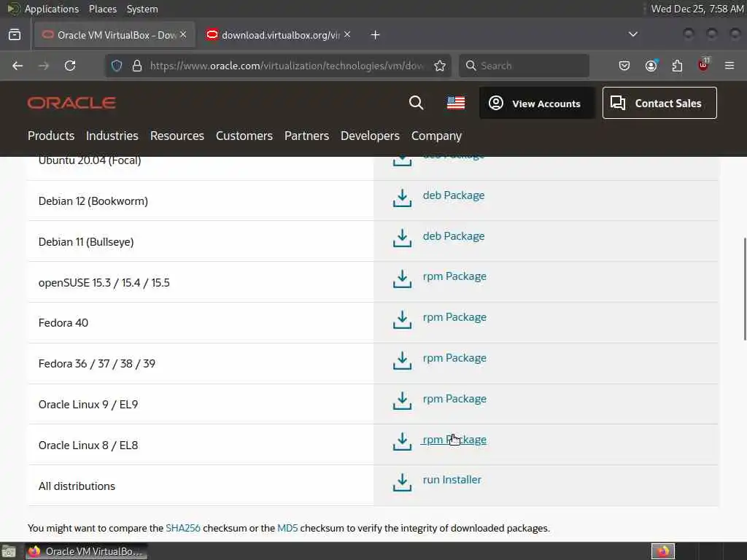
Task: Click the download icon for All distributions
Action: coord(402,483)
